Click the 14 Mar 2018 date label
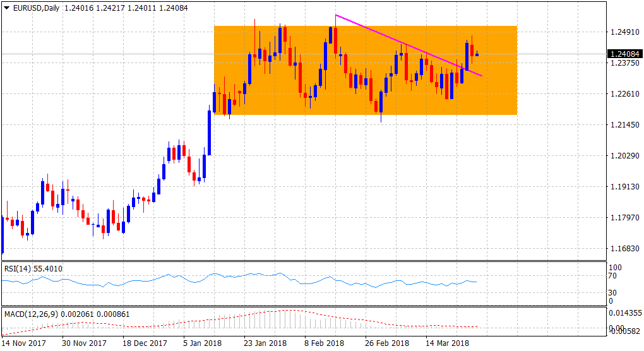 tap(447, 343)
